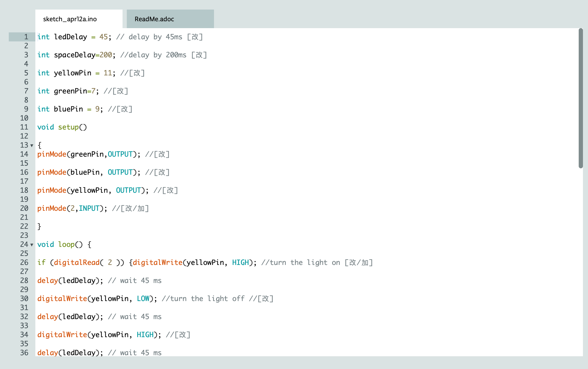Click the pinMode call on line 20
588x369 pixels.
[x=51, y=208]
